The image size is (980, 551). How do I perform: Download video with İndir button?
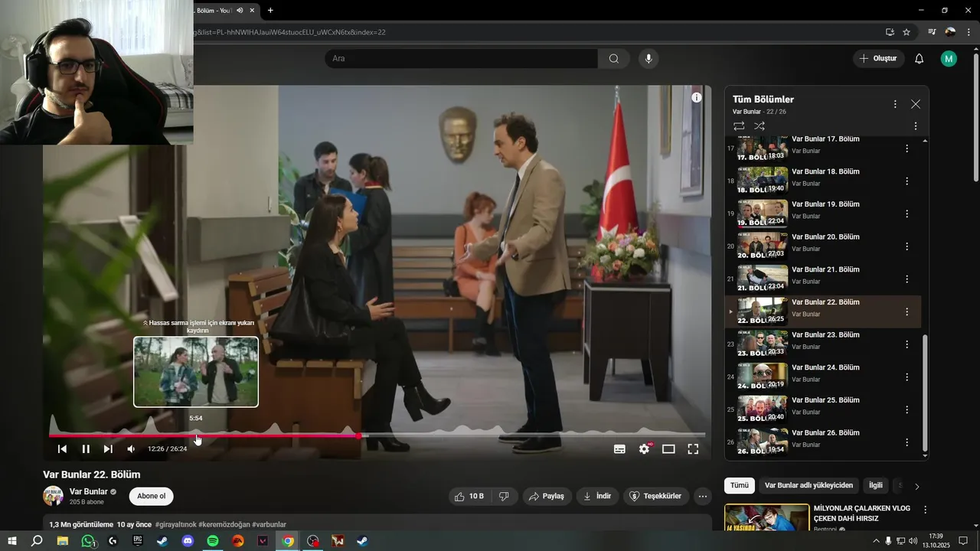597,496
